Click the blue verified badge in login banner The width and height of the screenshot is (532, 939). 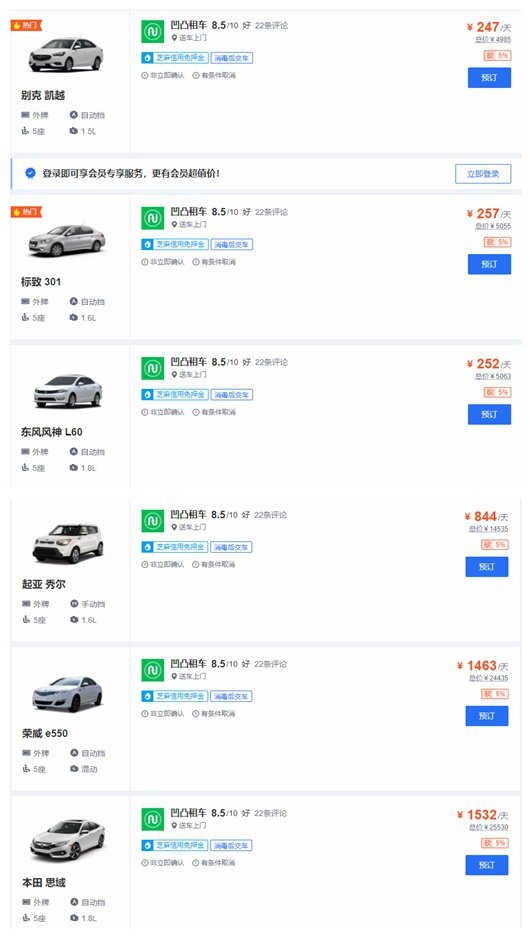click(x=30, y=173)
